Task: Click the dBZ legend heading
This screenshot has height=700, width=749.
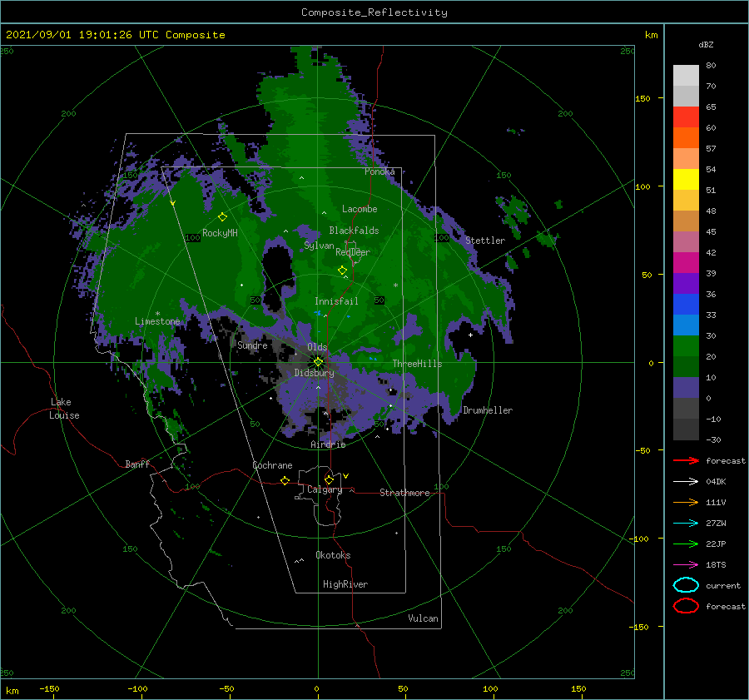Action: (706, 45)
